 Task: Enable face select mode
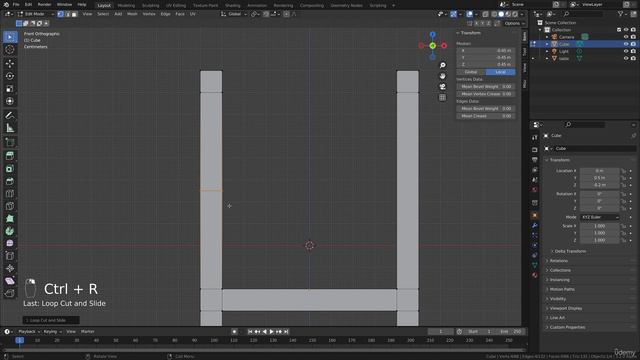click(74, 14)
